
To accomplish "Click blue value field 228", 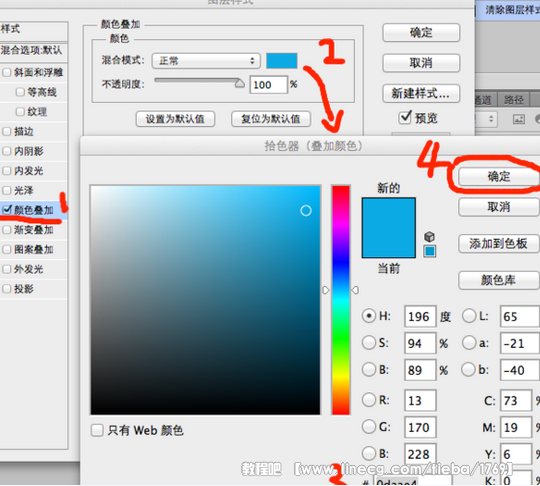I will click(420, 454).
